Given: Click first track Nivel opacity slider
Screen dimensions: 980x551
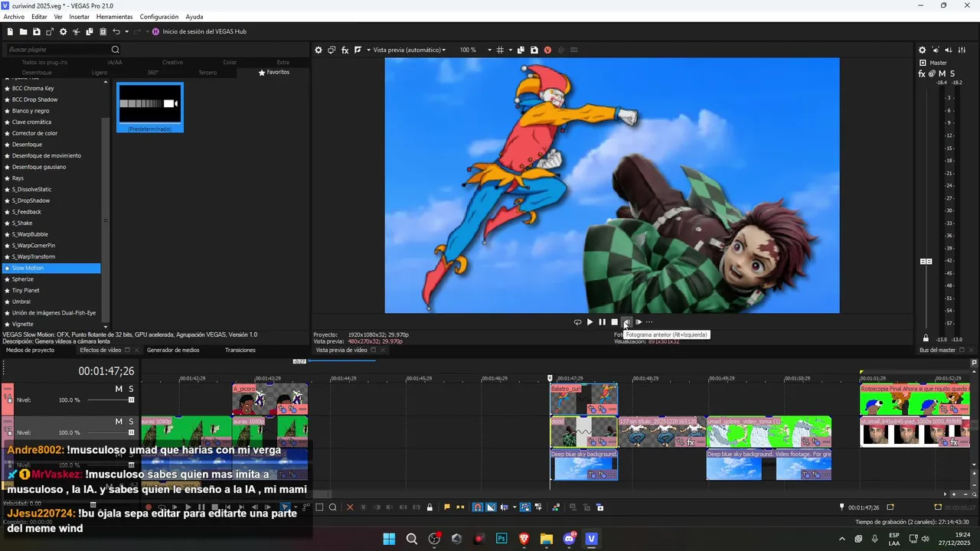Looking at the screenshot, I should point(110,400).
